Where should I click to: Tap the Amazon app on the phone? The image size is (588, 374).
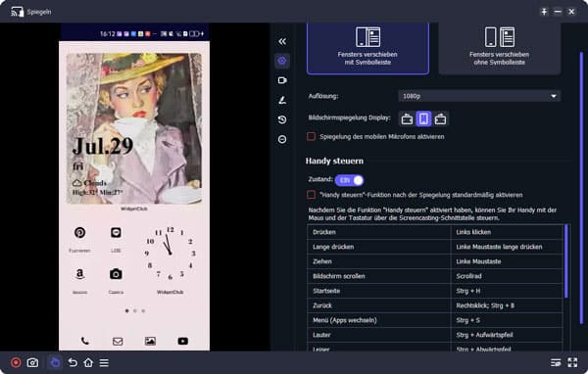point(80,274)
